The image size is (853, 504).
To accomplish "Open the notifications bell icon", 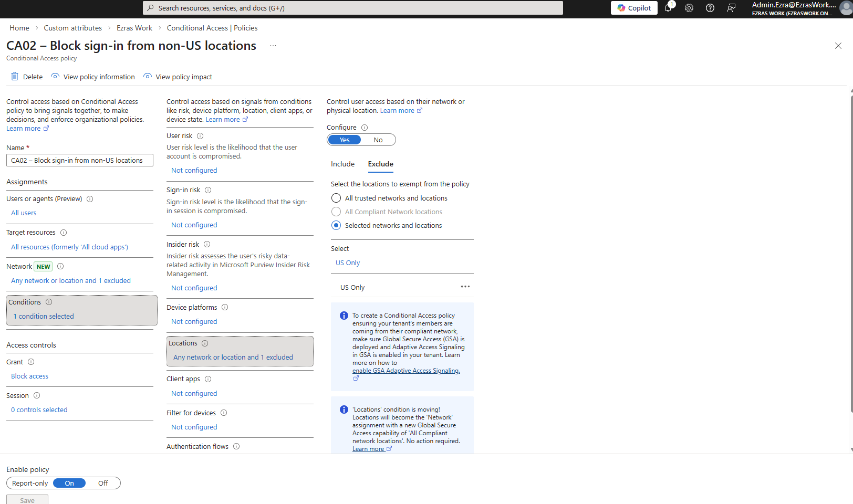I will (668, 8).
